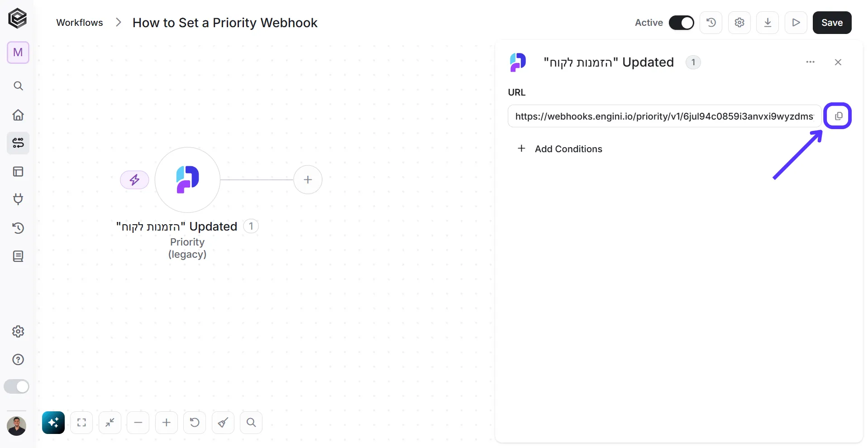868x448 pixels.
Task: Toggle the sidebar switch at the bottom
Action: click(16, 386)
